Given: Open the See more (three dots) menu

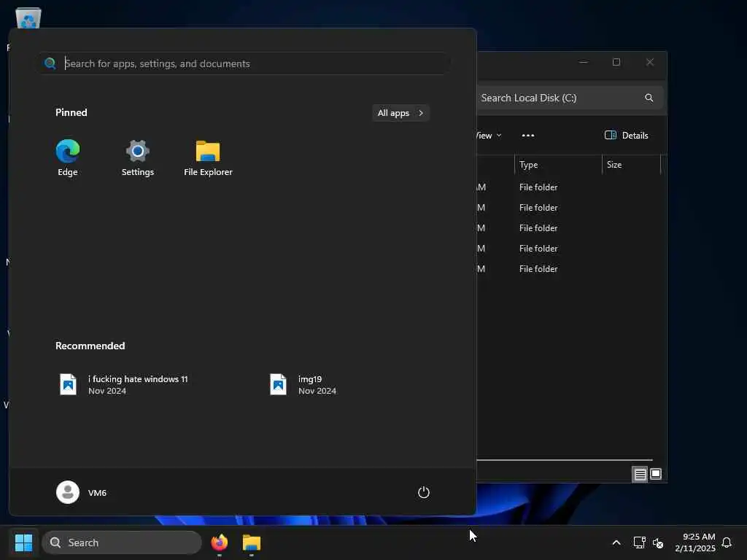Looking at the screenshot, I should click(528, 136).
